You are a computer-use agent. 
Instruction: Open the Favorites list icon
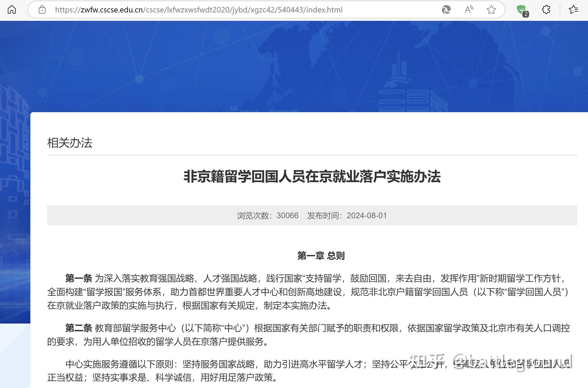pyautogui.click(x=573, y=10)
